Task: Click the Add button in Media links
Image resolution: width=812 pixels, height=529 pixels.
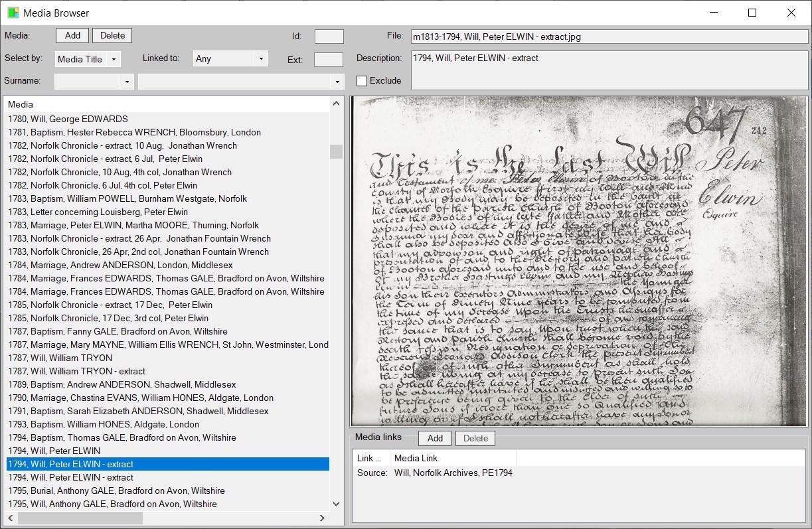Action: coord(435,439)
